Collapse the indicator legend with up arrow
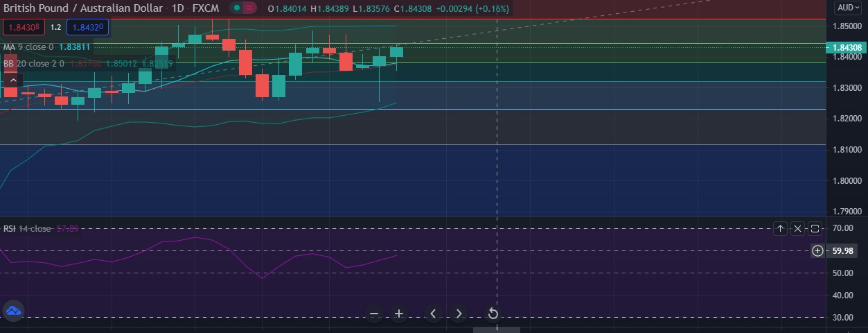 [x=12, y=81]
